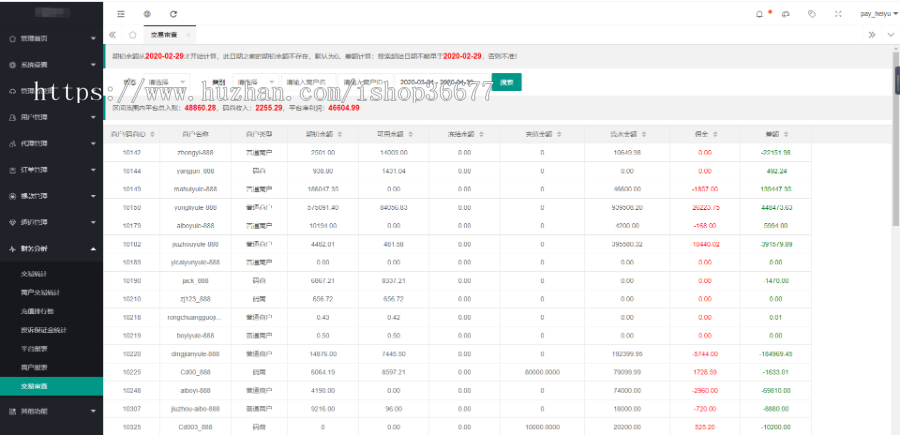Open notifications via the bell icon
The height and width of the screenshot is (435, 900).
pyautogui.click(x=759, y=14)
